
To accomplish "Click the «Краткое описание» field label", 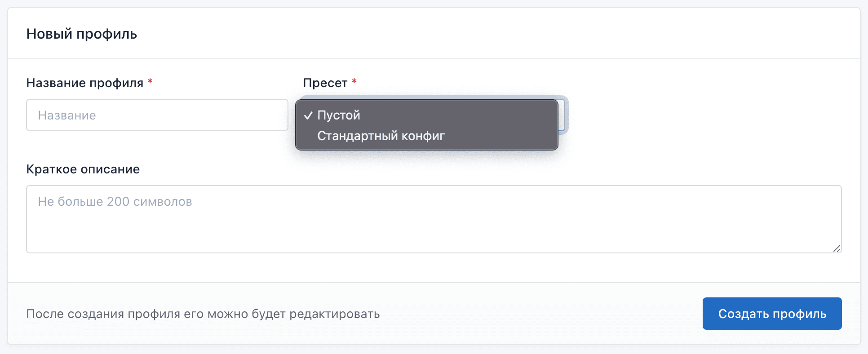I will click(x=83, y=169).
